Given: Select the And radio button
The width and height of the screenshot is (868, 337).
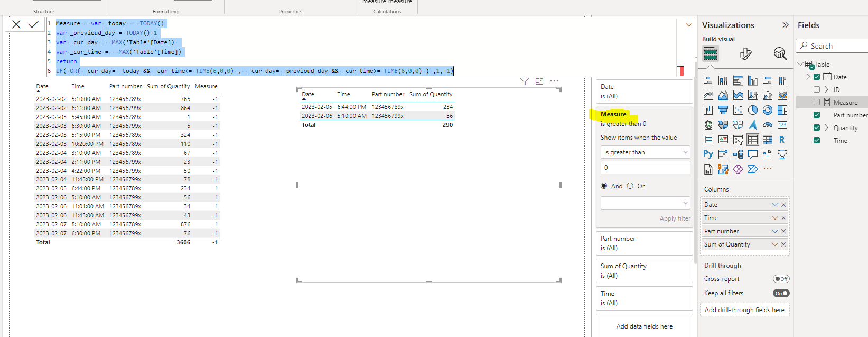Looking at the screenshot, I should click(x=604, y=186).
